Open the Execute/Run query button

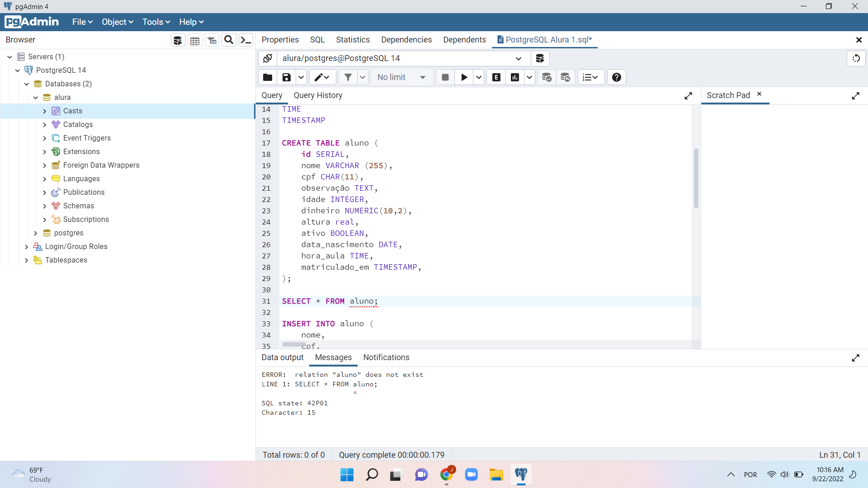463,77
